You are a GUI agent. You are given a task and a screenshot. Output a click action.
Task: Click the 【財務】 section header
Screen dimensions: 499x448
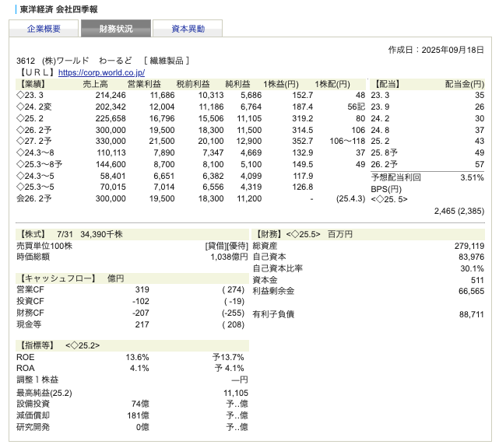click(269, 234)
